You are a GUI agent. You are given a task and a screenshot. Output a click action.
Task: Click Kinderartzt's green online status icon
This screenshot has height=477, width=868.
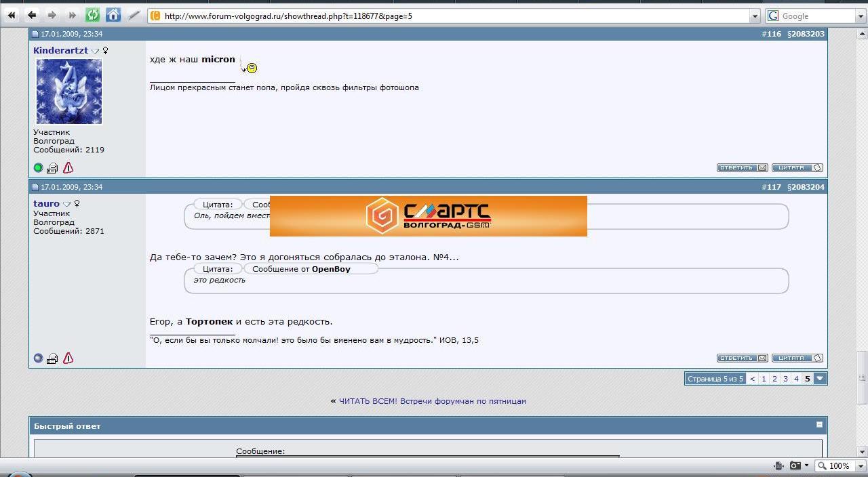coord(38,168)
